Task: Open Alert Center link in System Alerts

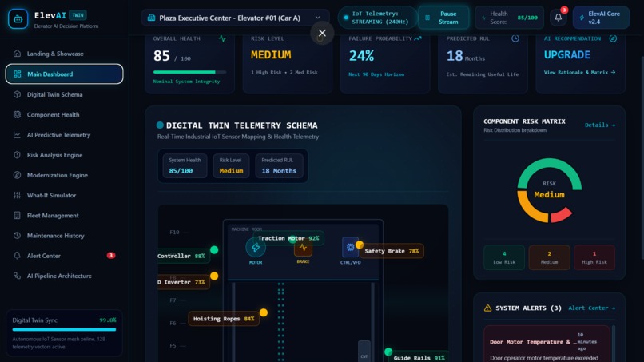Action: (591, 308)
